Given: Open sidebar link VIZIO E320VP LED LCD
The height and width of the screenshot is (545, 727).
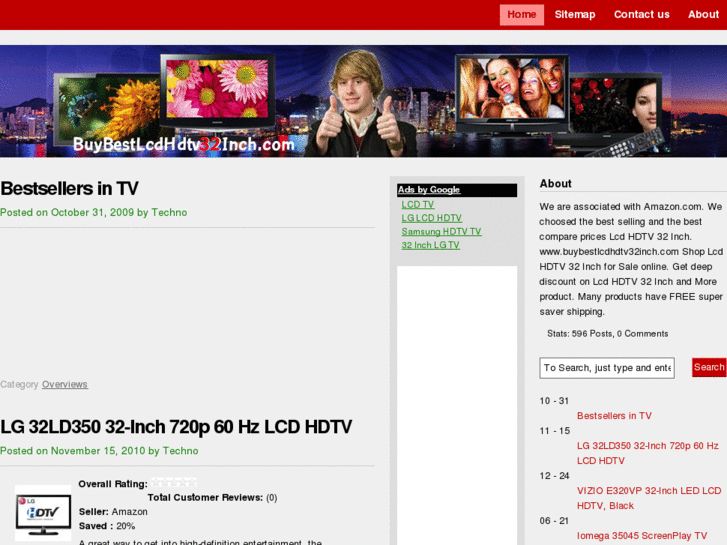Looking at the screenshot, I should [x=649, y=498].
